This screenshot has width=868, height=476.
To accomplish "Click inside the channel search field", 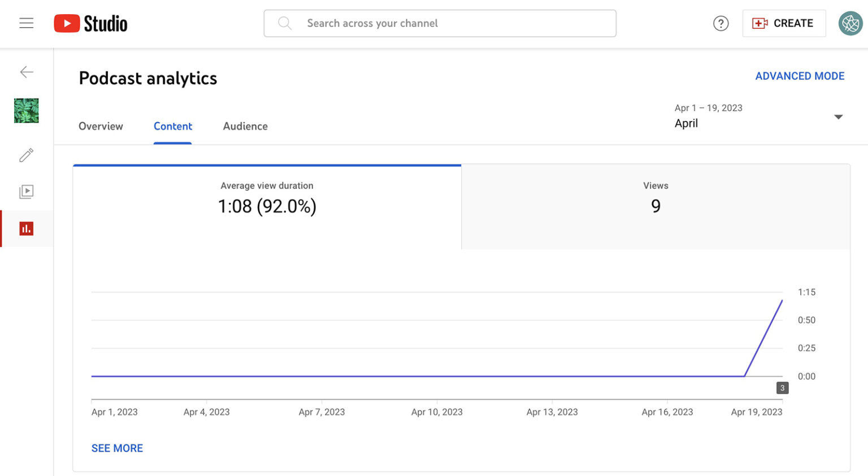I will click(x=440, y=23).
